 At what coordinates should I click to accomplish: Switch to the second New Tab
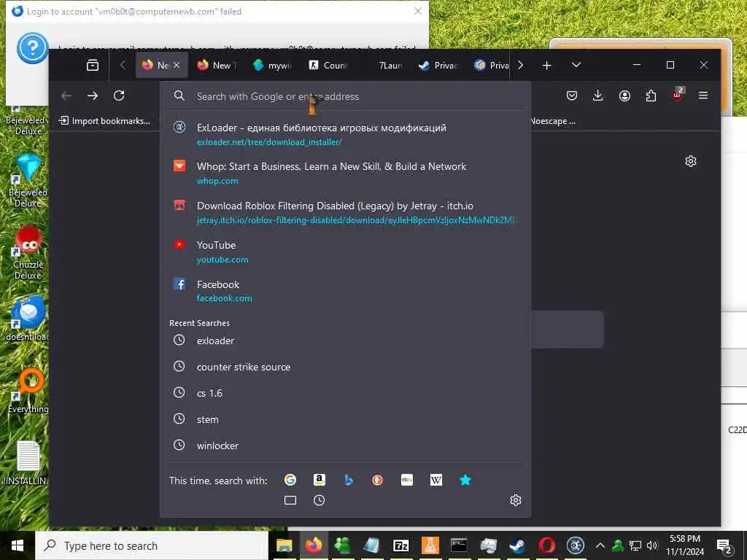tap(217, 65)
